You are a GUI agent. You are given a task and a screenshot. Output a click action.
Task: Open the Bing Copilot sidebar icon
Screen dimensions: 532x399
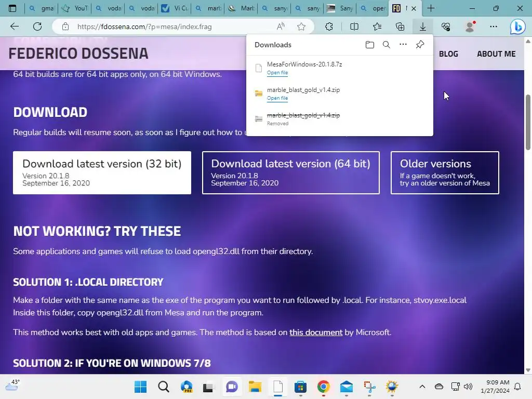click(518, 27)
